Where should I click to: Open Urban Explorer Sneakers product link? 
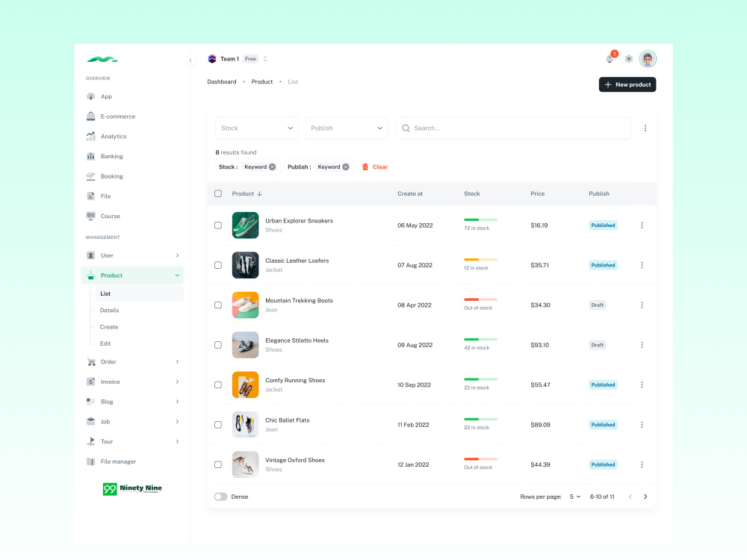tap(300, 221)
